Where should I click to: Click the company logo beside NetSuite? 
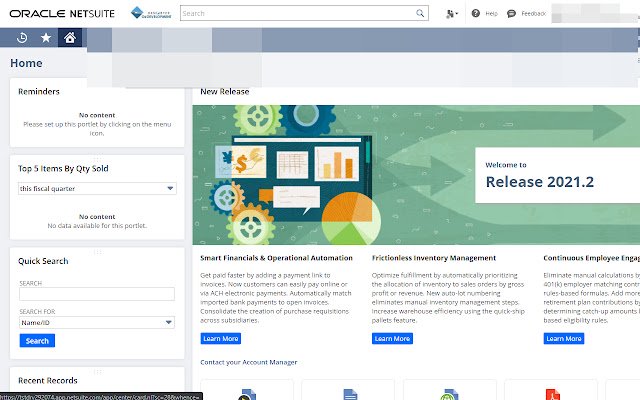[151, 13]
